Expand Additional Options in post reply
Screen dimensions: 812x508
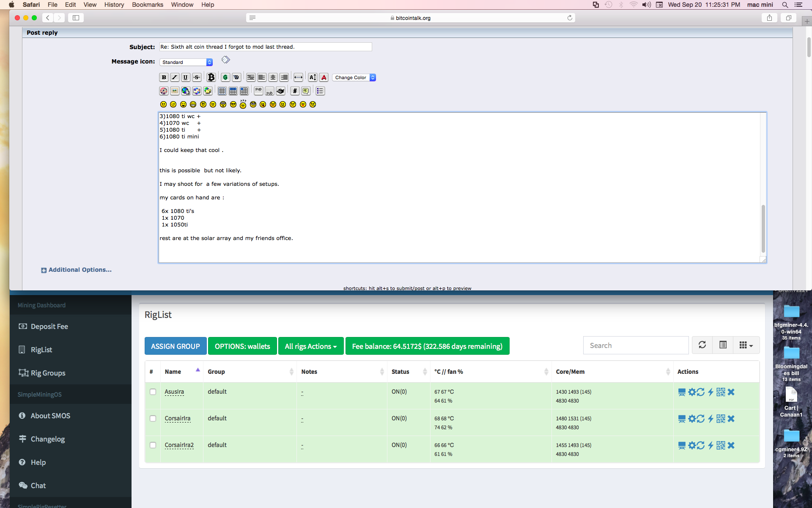click(x=77, y=270)
